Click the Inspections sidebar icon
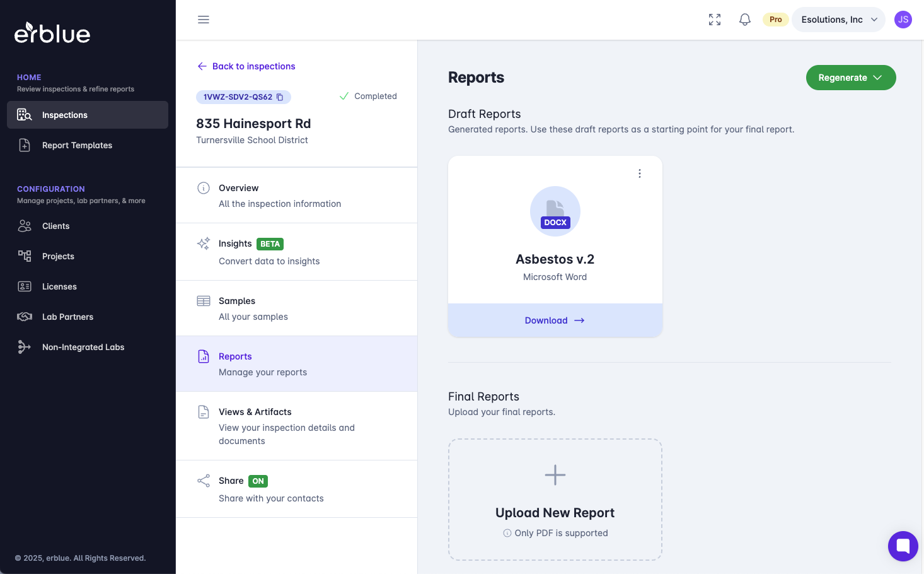Screen dimensions: 924x574 click(25, 115)
